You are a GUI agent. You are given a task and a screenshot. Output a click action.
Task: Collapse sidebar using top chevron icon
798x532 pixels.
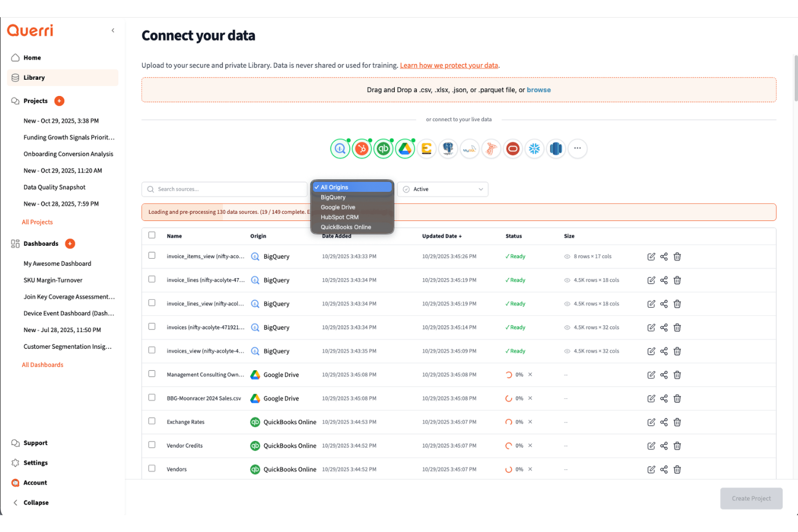(113, 31)
